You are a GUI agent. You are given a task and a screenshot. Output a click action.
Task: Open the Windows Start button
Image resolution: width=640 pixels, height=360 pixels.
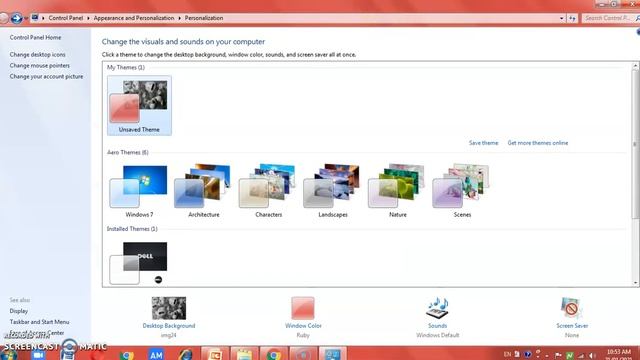[8, 355]
